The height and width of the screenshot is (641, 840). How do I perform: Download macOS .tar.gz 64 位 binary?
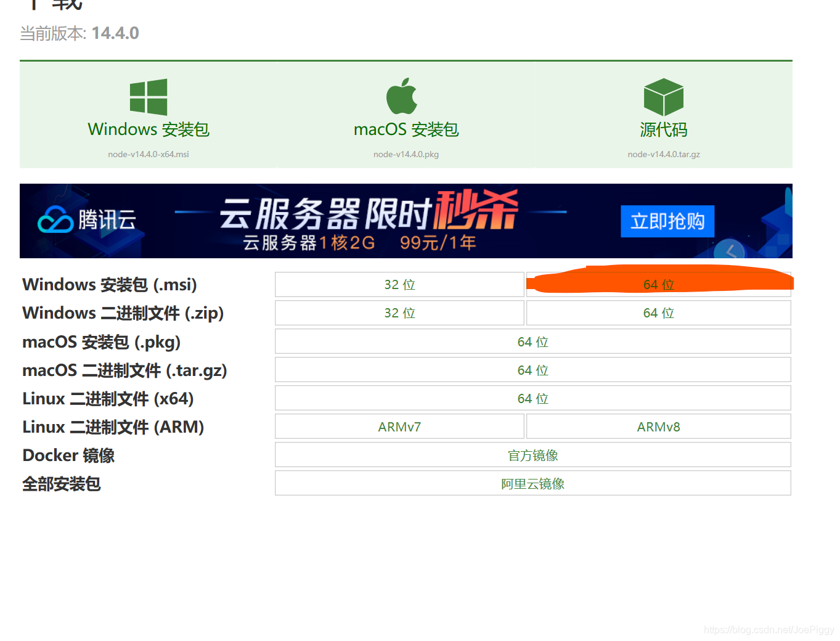[x=533, y=370]
